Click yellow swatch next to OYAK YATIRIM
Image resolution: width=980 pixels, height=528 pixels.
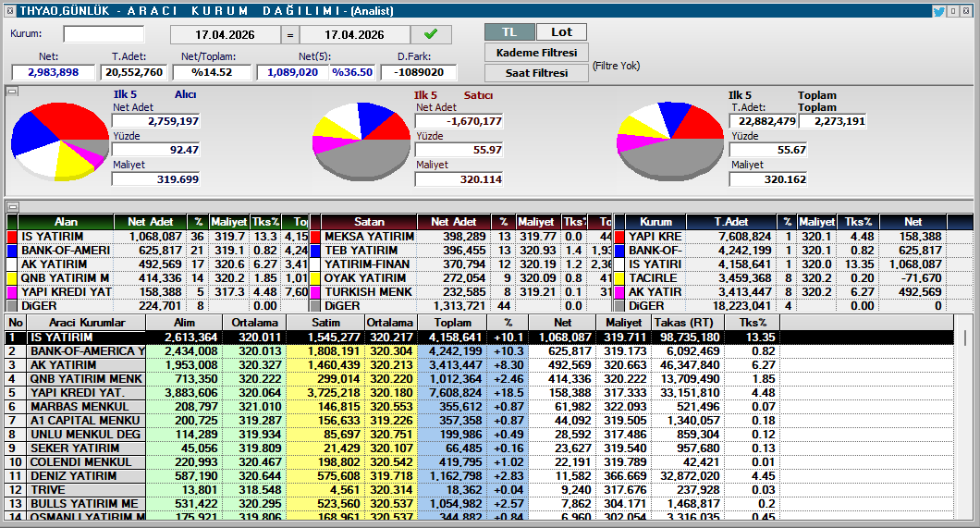pos(315,278)
